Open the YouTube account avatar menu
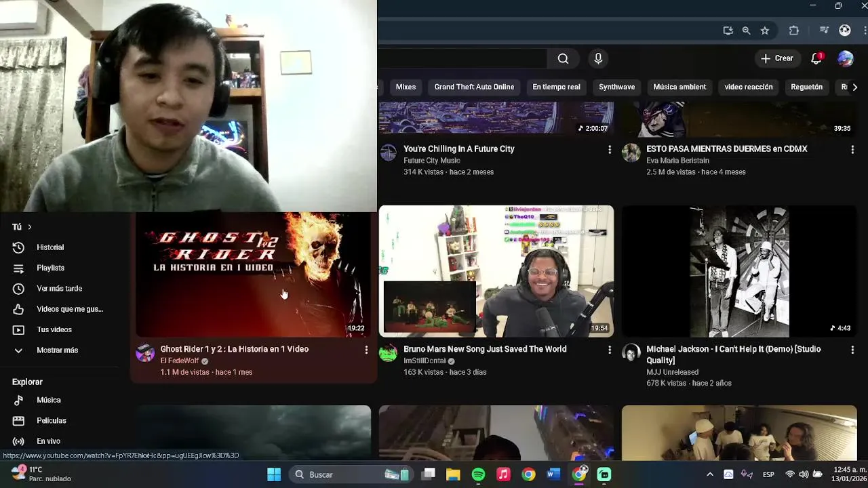The image size is (868, 488). 845,59
